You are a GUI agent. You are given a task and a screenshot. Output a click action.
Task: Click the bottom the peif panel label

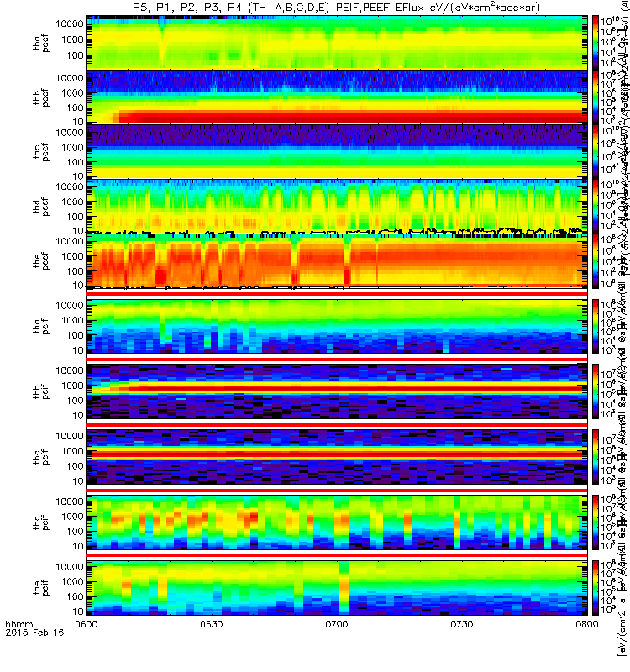[x=41, y=587]
